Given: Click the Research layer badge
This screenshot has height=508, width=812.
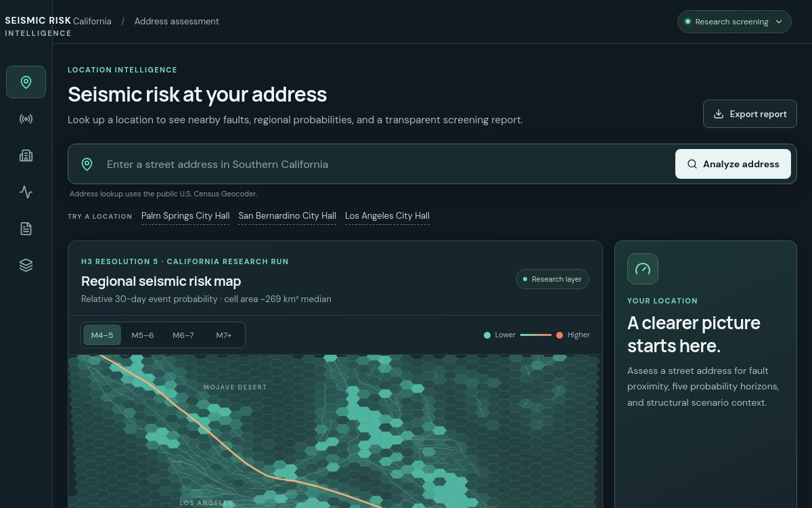Looking at the screenshot, I should tap(552, 279).
